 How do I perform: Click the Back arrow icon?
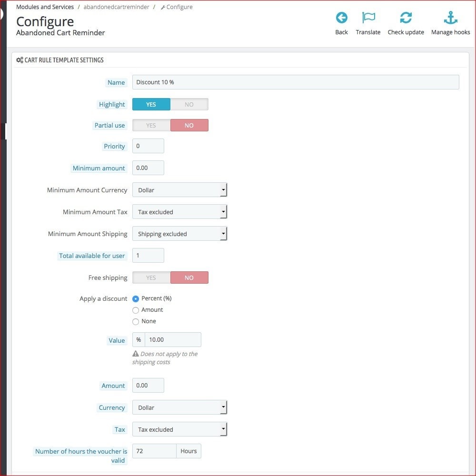[x=341, y=18]
